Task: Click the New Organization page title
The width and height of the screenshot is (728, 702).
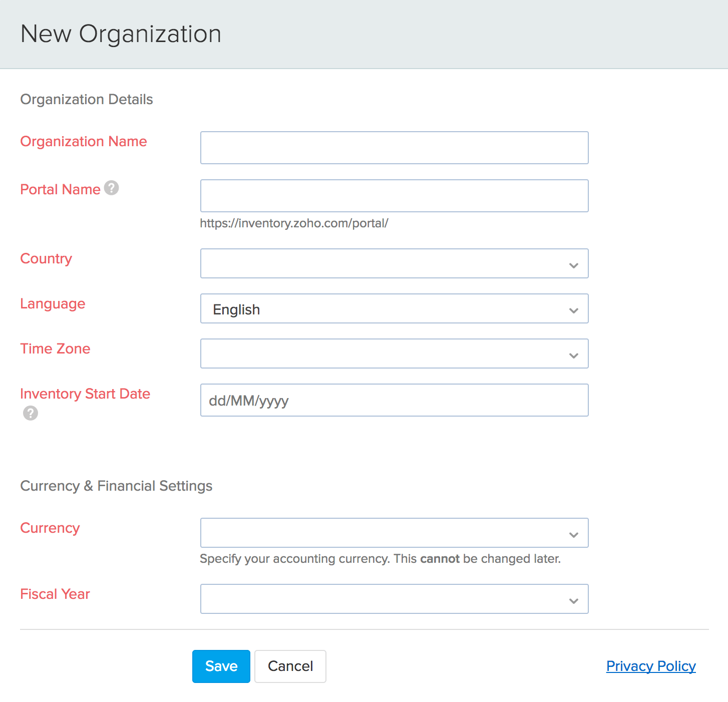Action: [121, 34]
